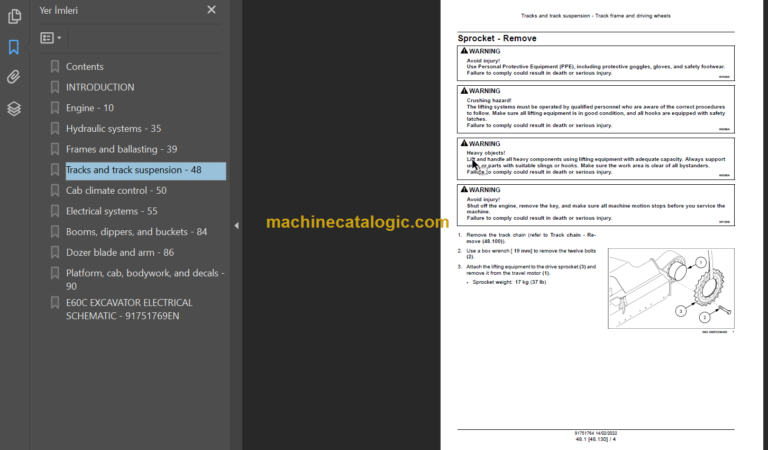The width and height of the screenshot is (768, 450).
Task: Go to Dozer blade and arm - 86
Action: click(x=120, y=252)
